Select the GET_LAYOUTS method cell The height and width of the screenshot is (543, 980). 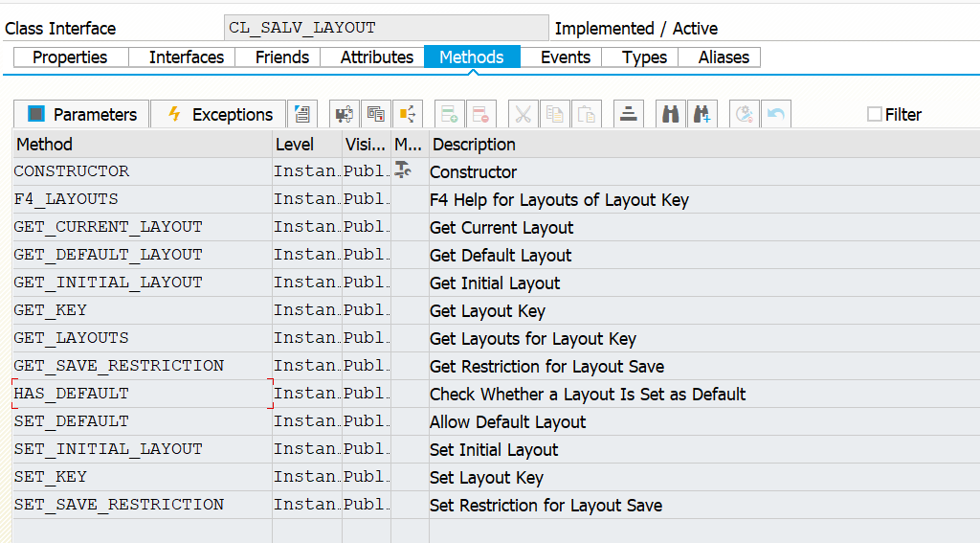click(x=143, y=338)
